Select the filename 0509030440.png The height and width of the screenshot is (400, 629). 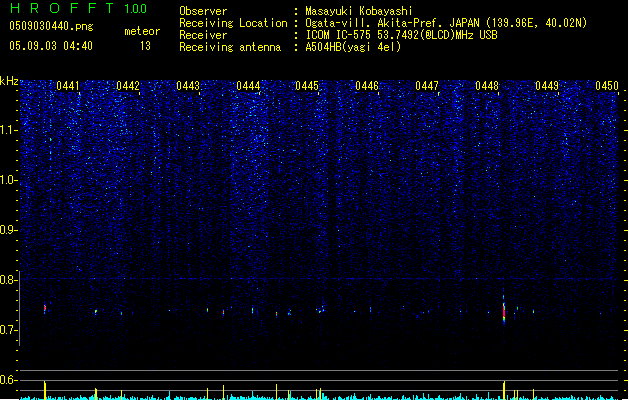click(51, 26)
